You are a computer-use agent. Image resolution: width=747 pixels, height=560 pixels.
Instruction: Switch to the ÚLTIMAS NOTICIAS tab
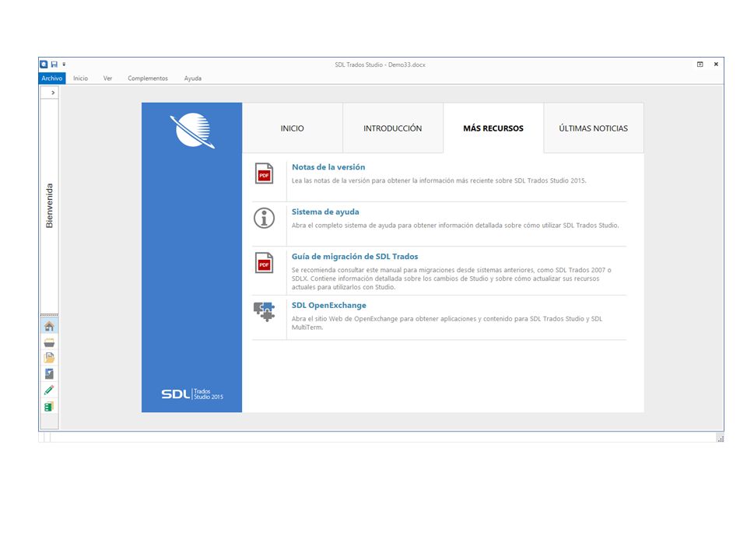[x=594, y=128]
